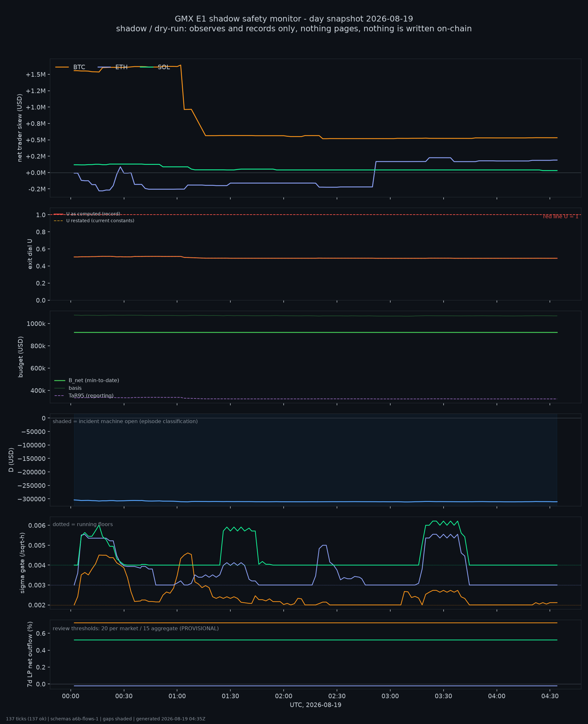The width and height of the screenshot is (588, 724).
Task: Select the "0.8" tick on exit dial axis
Action: [41, 232]
